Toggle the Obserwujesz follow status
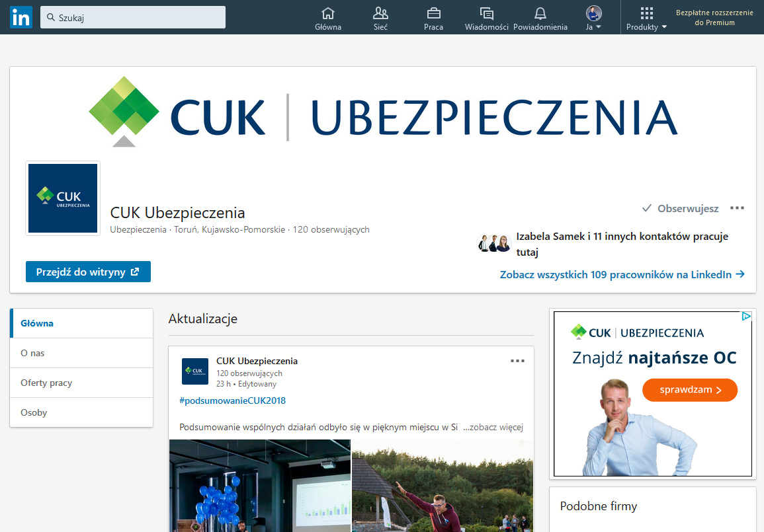 680,208
